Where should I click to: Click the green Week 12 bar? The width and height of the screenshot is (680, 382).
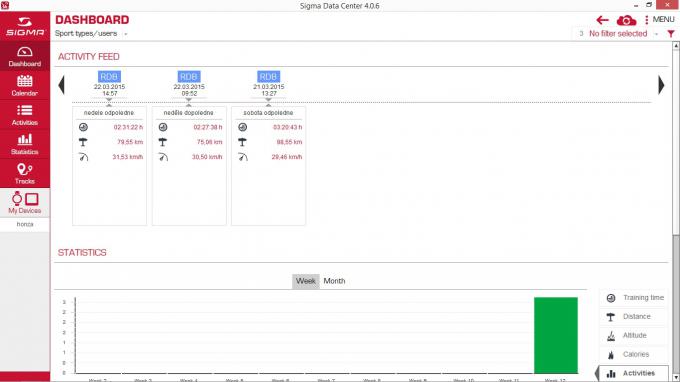pyautogui.click(x=556, y=335)
